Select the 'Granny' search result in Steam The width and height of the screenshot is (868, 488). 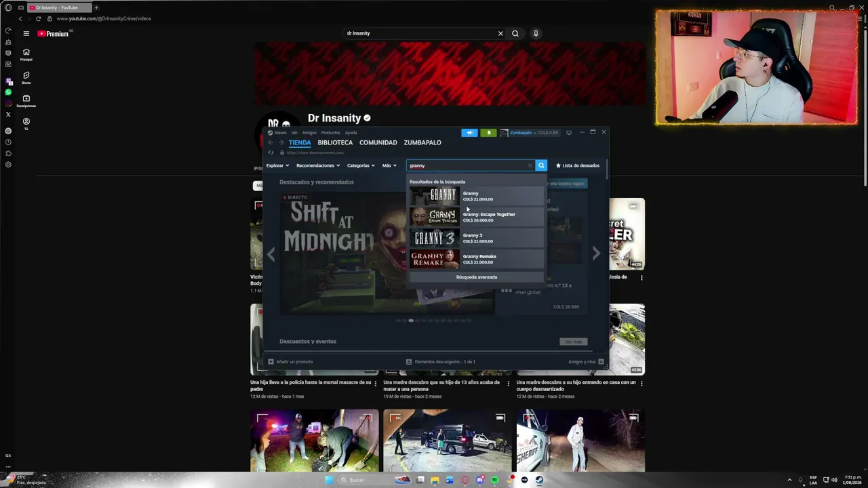(476, 196)
